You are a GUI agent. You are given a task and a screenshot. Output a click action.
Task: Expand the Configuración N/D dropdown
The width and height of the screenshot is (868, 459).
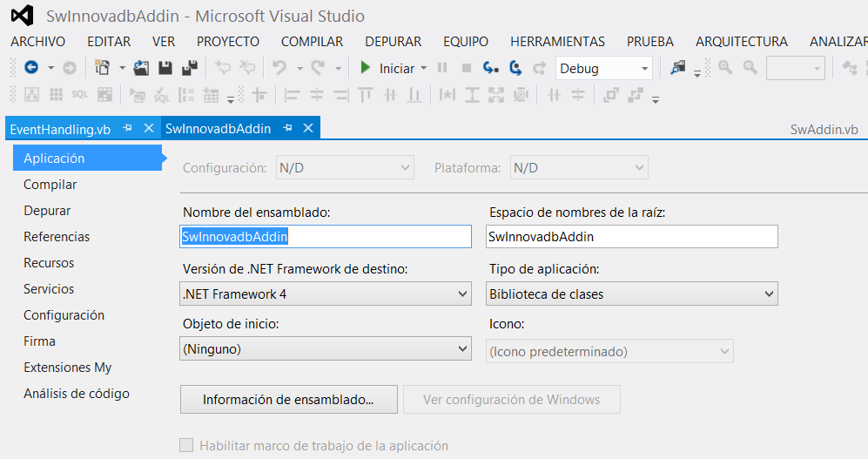coord(345,167)
